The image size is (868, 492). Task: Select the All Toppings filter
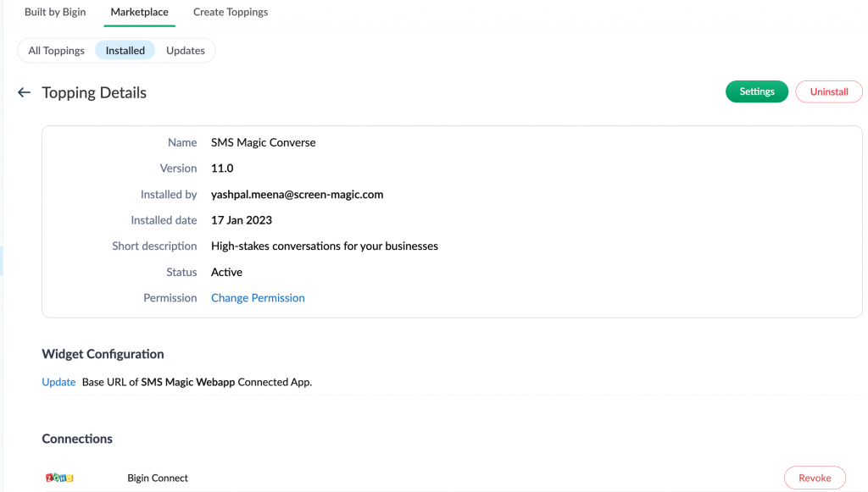coord(57,50)
